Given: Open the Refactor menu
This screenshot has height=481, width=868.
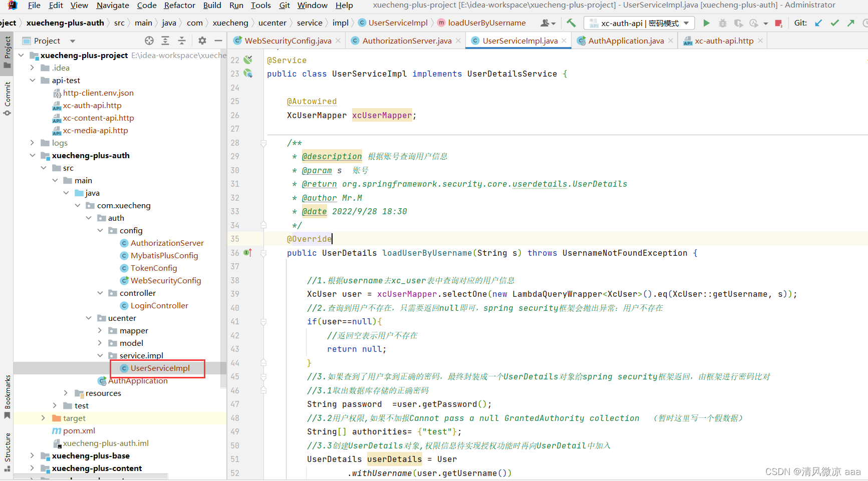Looking at the screenshot, I should pyautogui.click(x=179, y=5).
